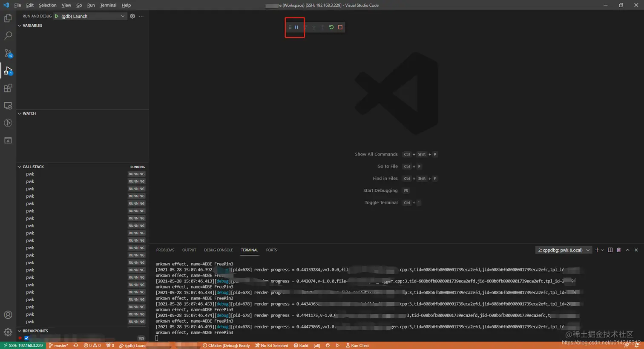Open Run and Debug activity icon
This screenshot has height=349, width=644.
click(8, 71)
